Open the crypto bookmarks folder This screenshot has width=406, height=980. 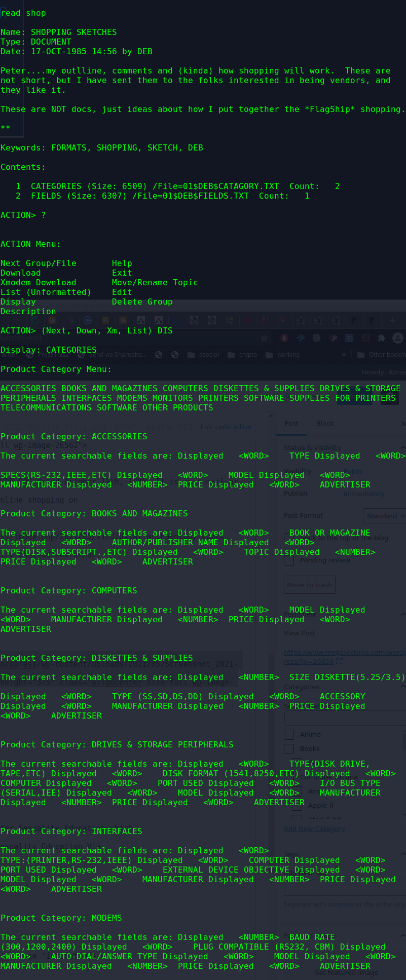click(243, 355)
